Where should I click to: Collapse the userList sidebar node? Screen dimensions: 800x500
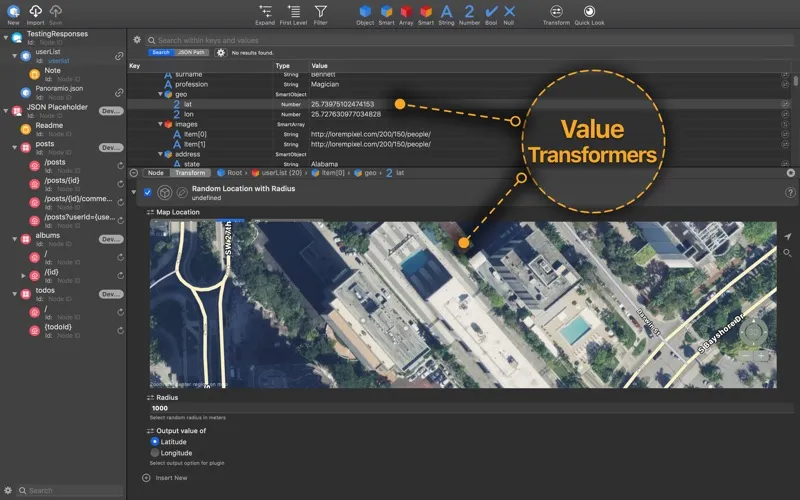tap(14, 56)
